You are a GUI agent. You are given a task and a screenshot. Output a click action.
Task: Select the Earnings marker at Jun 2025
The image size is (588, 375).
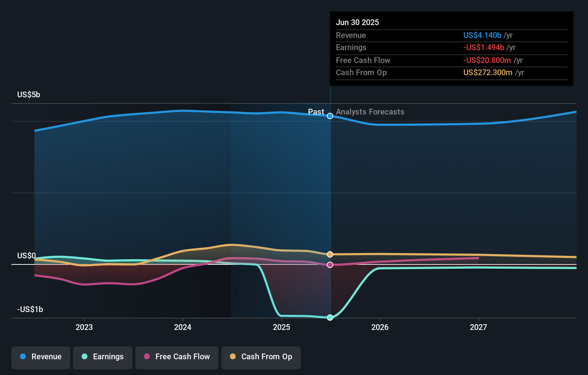coord(330,317)
